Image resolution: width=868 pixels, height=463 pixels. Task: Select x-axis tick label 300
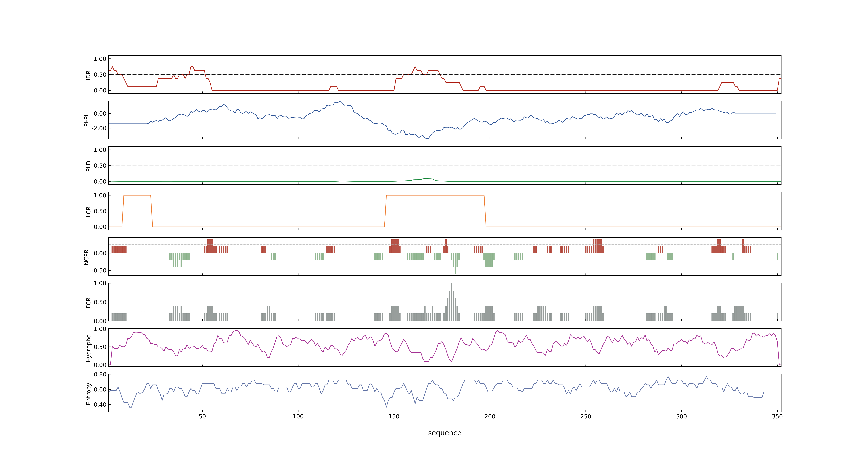[681, 416]
